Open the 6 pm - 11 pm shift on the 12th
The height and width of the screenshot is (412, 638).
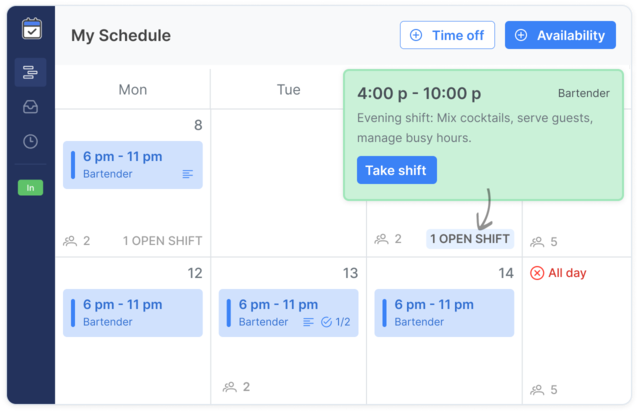pos(133,312)
